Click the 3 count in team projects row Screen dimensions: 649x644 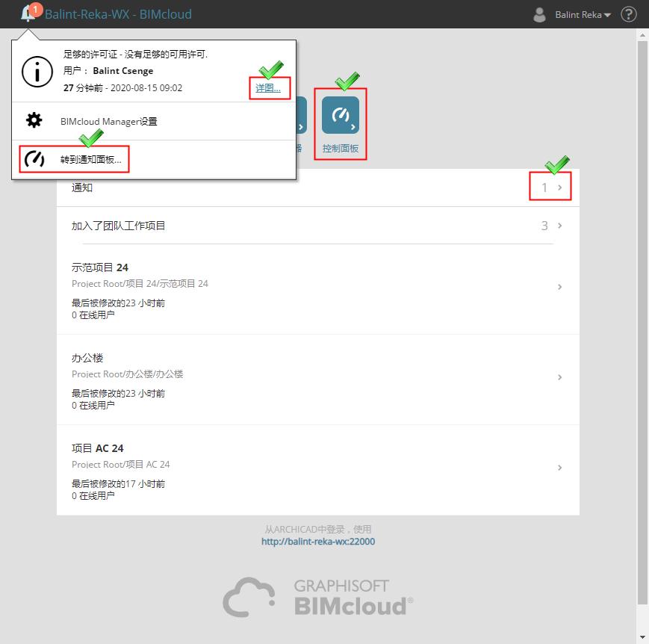coord(544,226)
